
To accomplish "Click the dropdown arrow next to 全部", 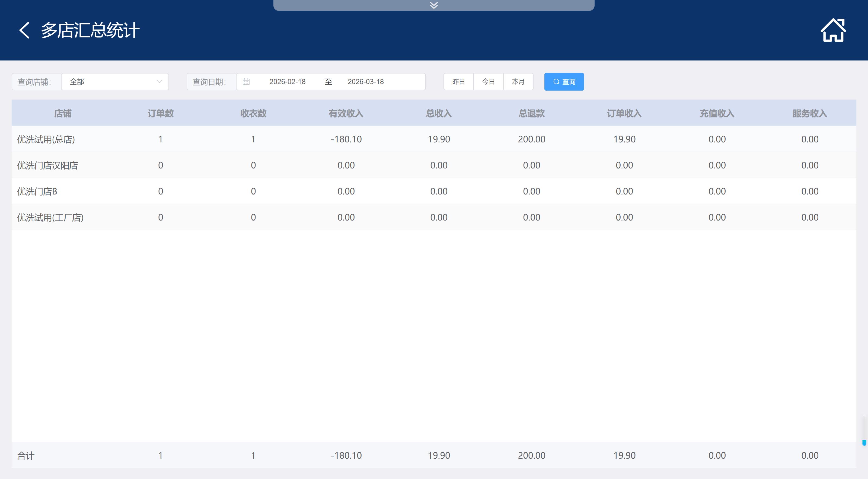I will (x=159, y=82).
